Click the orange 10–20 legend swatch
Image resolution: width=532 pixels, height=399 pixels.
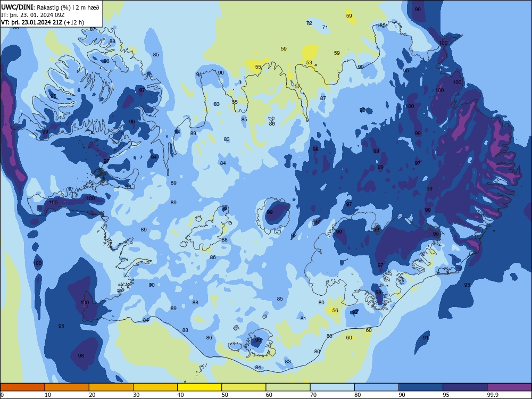pyautogui.click(x=67, y=387)
